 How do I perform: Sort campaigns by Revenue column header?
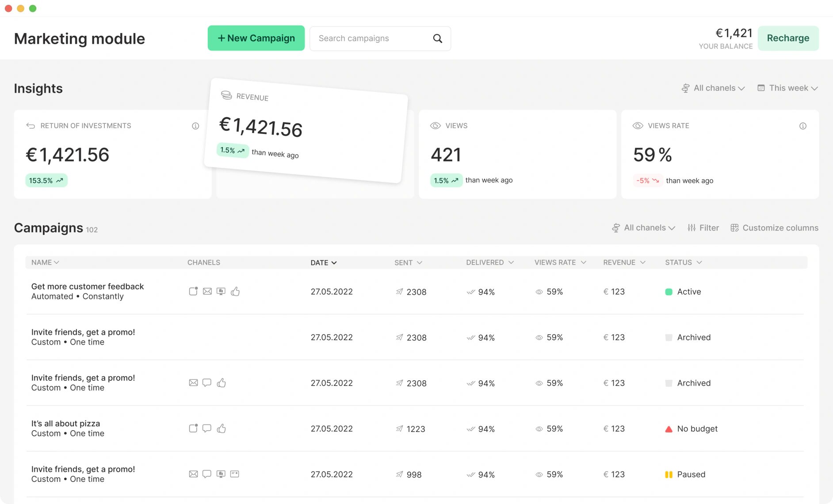(x=624, y=262)
